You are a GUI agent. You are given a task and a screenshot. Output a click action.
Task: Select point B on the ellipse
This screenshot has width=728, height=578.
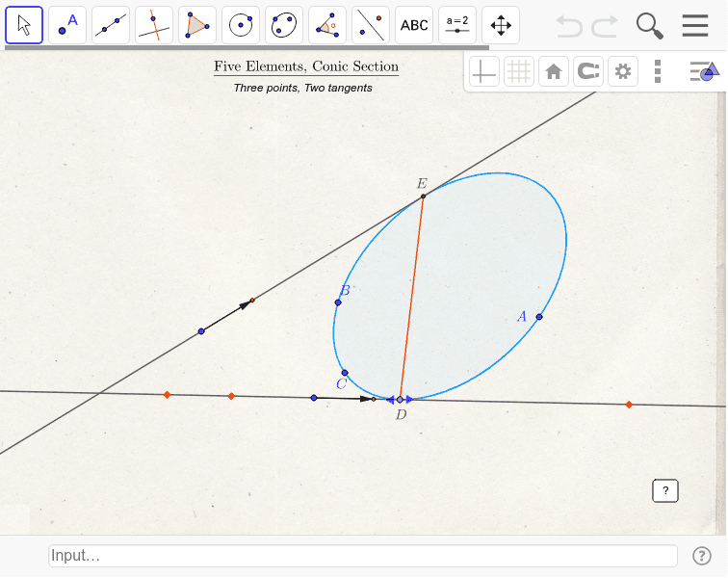pos(338,302)
